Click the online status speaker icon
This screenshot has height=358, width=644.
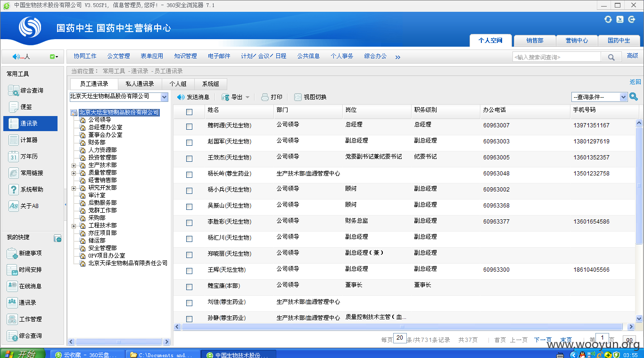tap(16, 57)
